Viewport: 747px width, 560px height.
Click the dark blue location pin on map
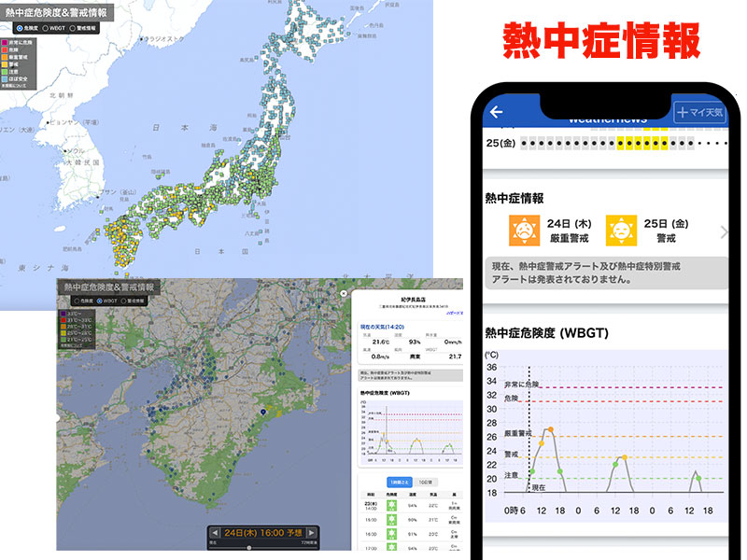264,411
